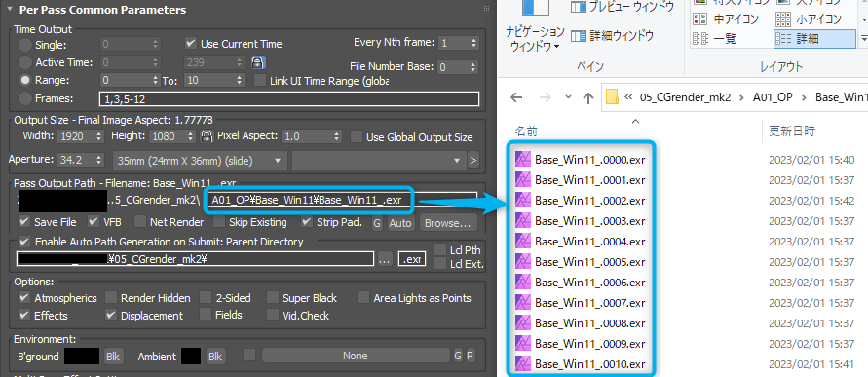Select the 詳細 layout view icon
Screen dimensions: 868x377
point(783,38)
